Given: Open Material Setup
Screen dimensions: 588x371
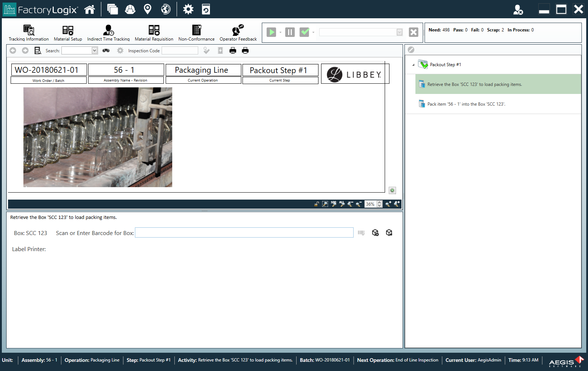Looking at the screenshot, I should point(68,33).
